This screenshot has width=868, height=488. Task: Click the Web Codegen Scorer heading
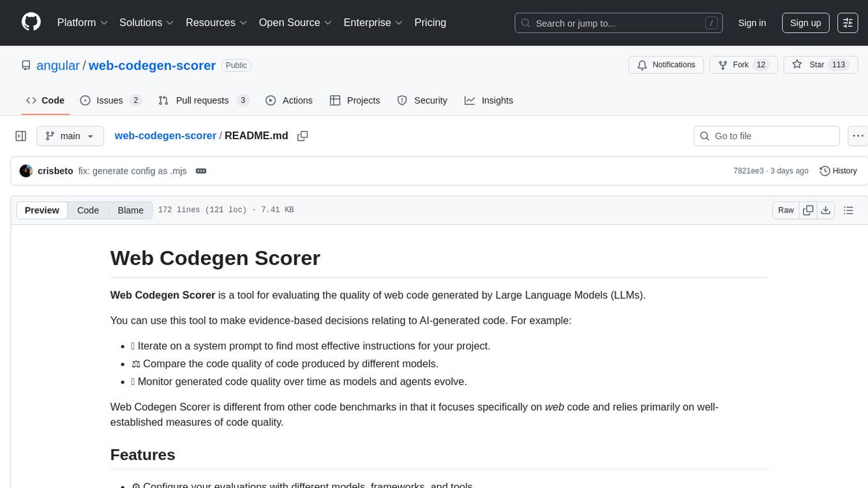(215, 258)
